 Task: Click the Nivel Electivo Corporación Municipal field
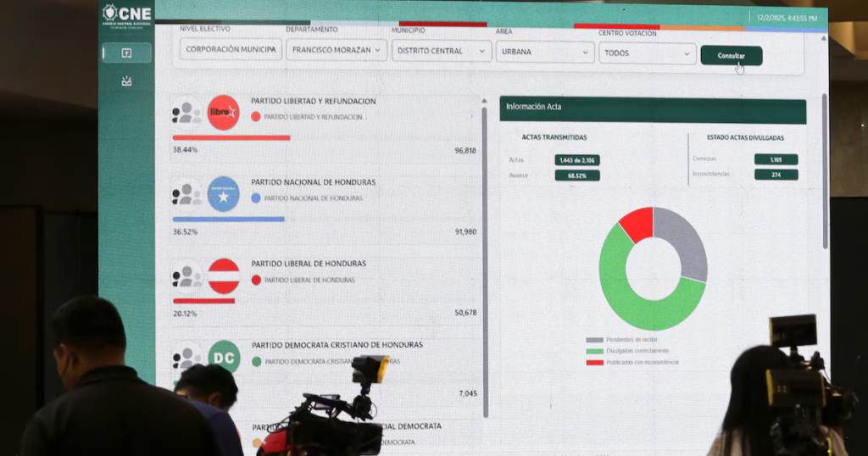click(231, 50)
